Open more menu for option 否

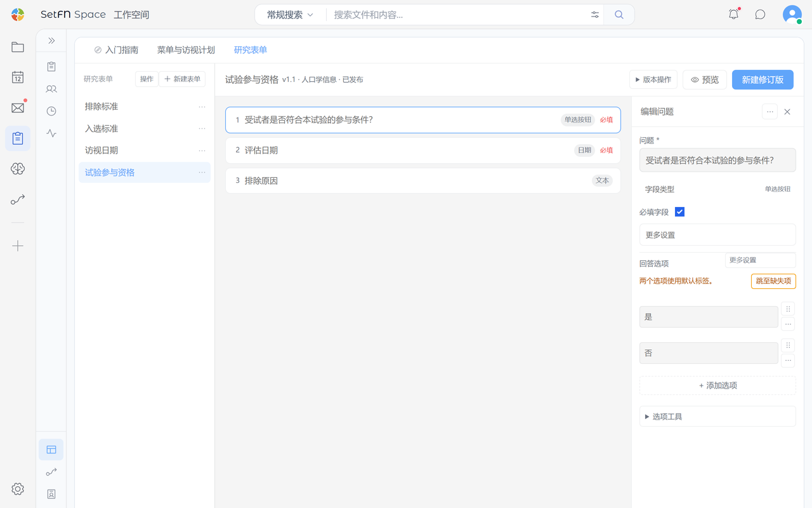point(788,361)
